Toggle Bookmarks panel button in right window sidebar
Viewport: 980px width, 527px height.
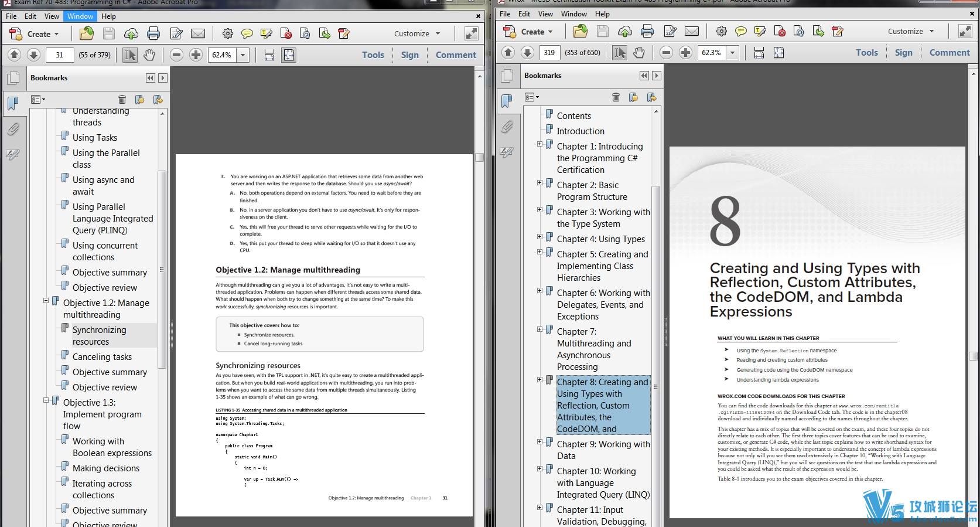[x=507, y=101]
